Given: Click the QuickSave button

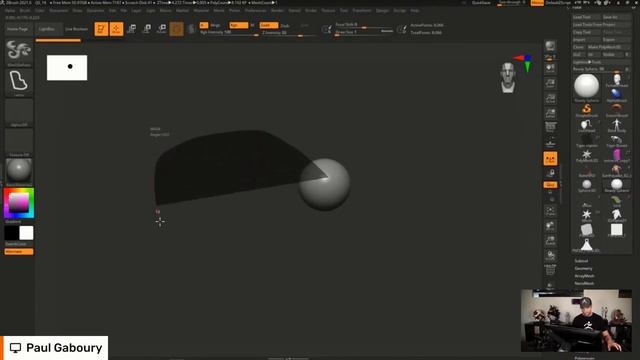Looking at the screenshot, I should [482, 3].
